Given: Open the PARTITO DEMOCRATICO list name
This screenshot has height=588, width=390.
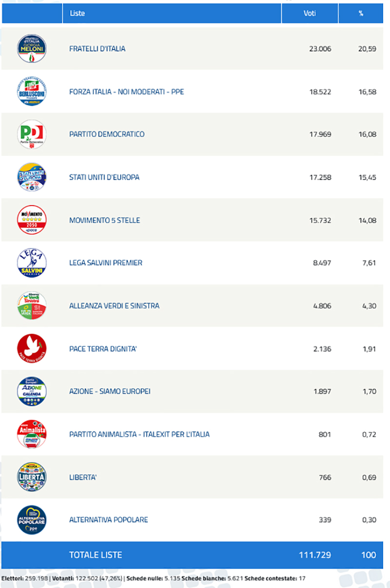Looking at the screenshot, I should tap(107, 134).
